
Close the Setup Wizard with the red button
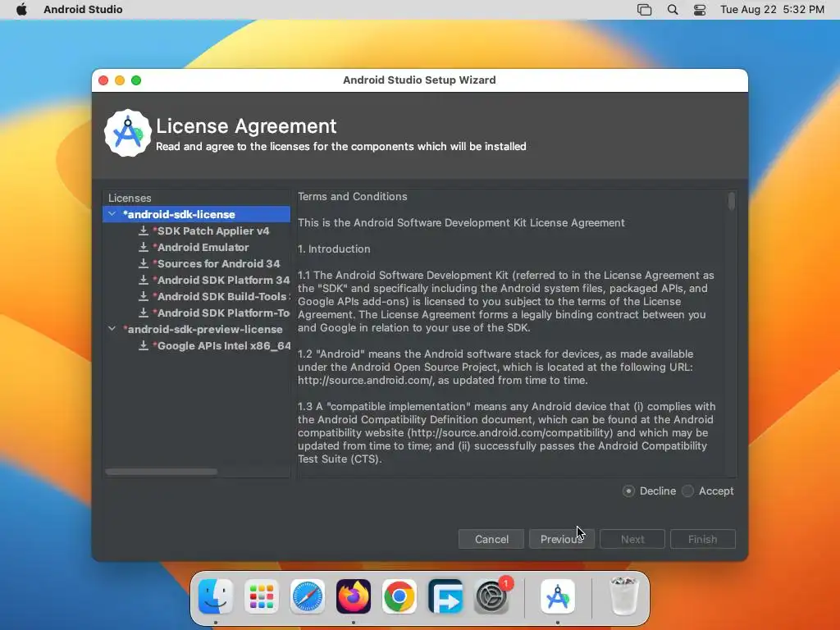click(103, 80)
